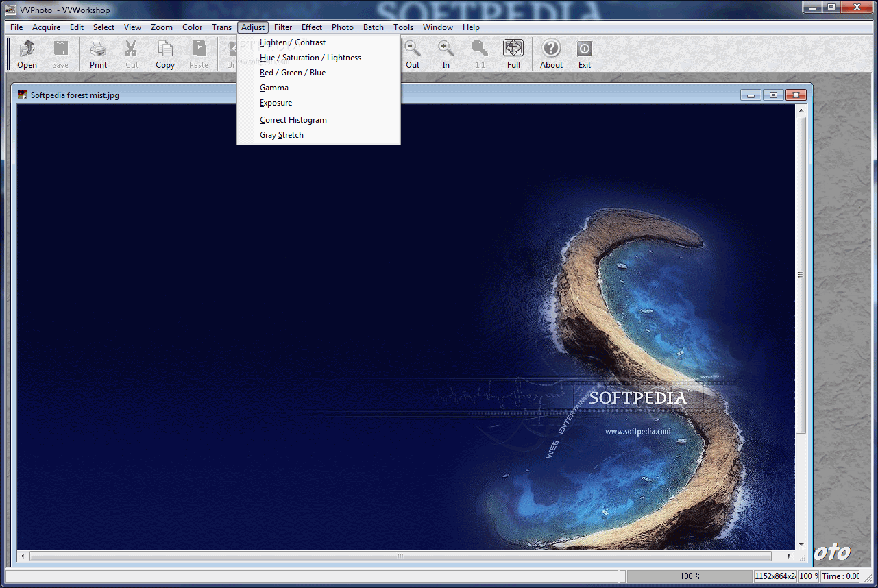
Task: Open the Batch menu
Action: [x=374, y=27]
